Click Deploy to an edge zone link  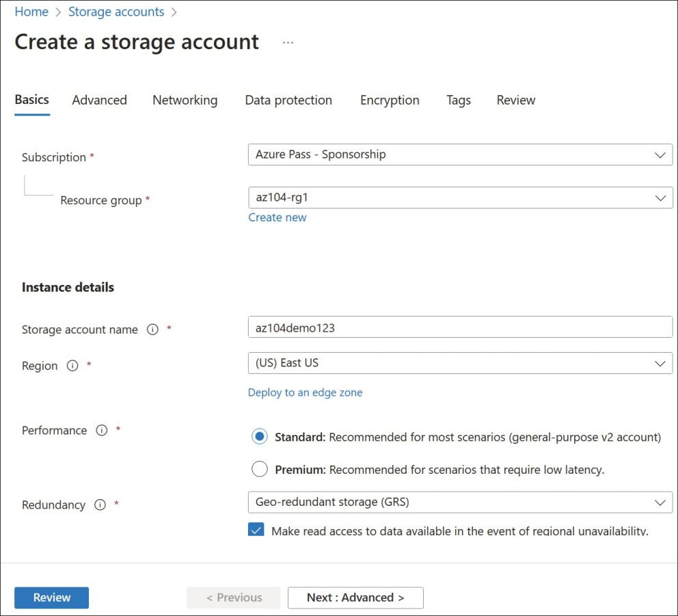click(x=306, y=392)
